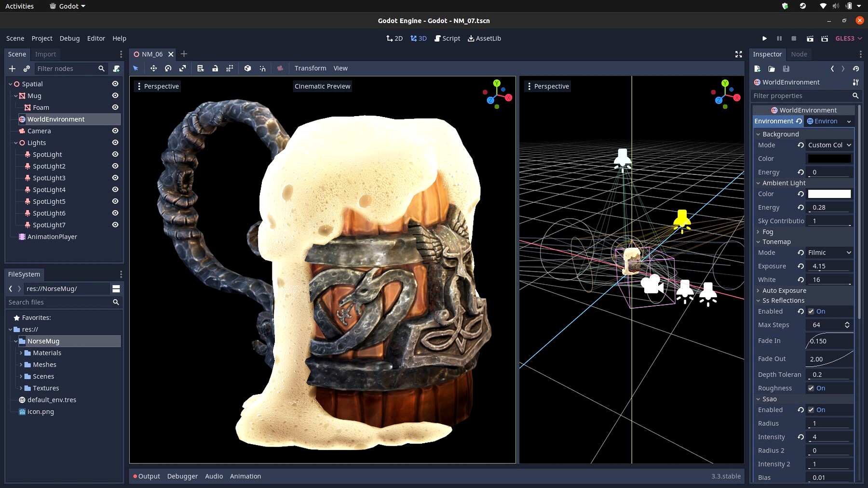Revert the Ambient Light Energy value
The image size is (868, 488).
[800, 208]
